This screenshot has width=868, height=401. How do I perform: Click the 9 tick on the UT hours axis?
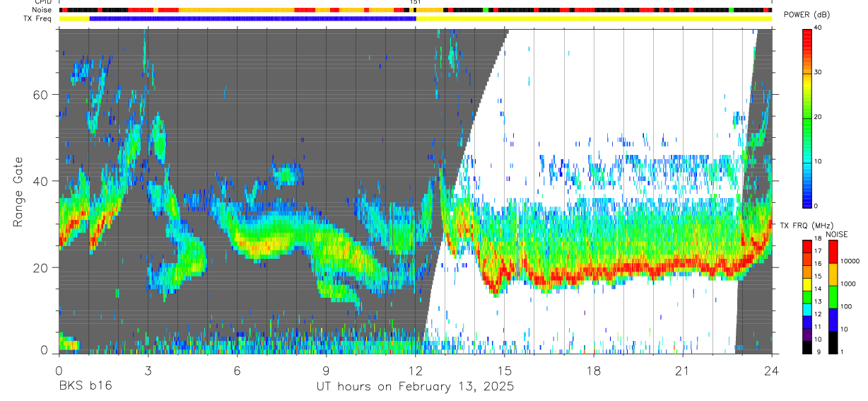click(x=326, y=371)
